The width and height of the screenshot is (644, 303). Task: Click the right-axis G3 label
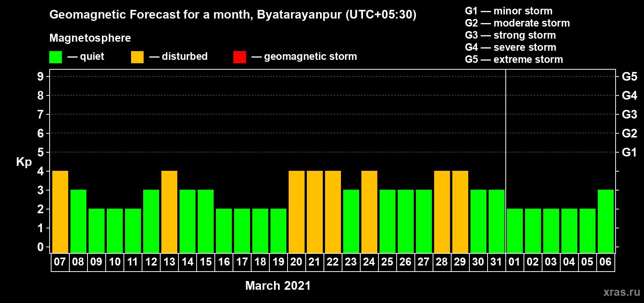[630, 114]
